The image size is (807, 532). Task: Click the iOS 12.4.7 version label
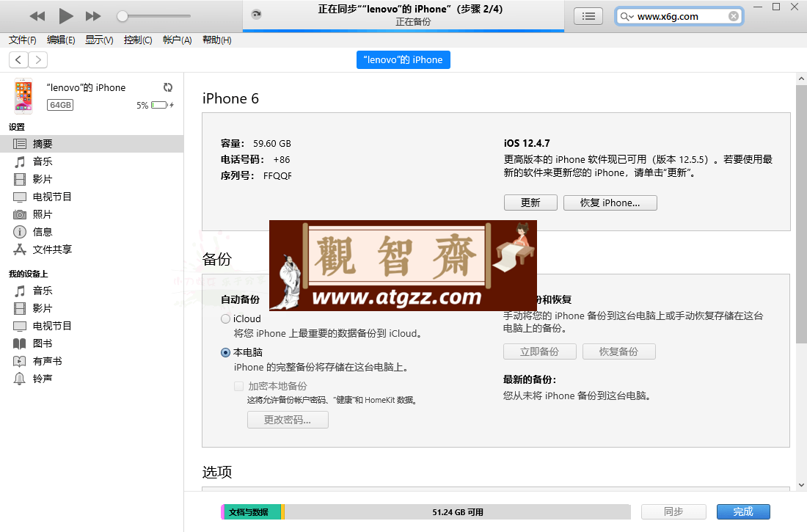click(x=527, y=143)
